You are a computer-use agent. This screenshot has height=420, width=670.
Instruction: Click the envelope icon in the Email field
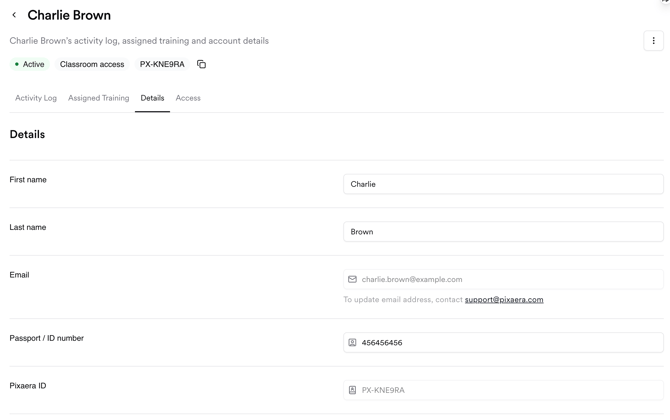pyautogui.click(x=352, y=280)
